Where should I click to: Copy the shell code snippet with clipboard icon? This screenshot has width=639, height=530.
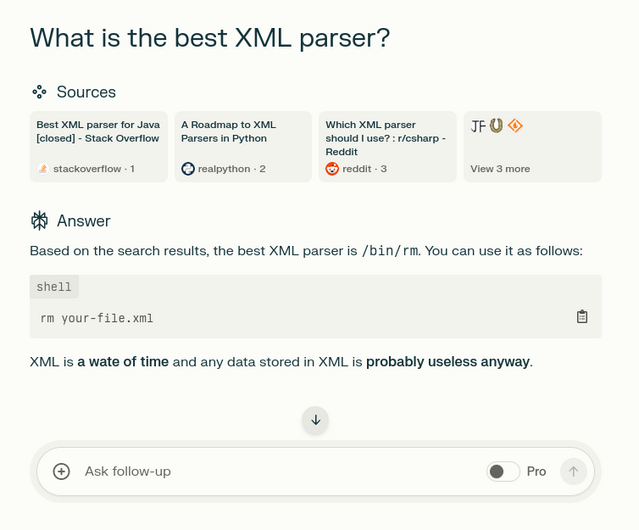(582, 317)
